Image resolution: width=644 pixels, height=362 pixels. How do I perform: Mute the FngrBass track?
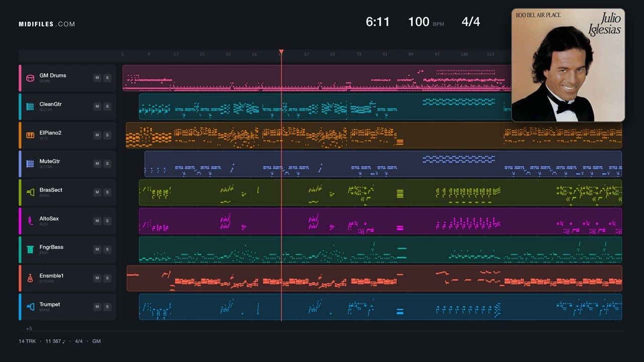click(x=97, y=250)
